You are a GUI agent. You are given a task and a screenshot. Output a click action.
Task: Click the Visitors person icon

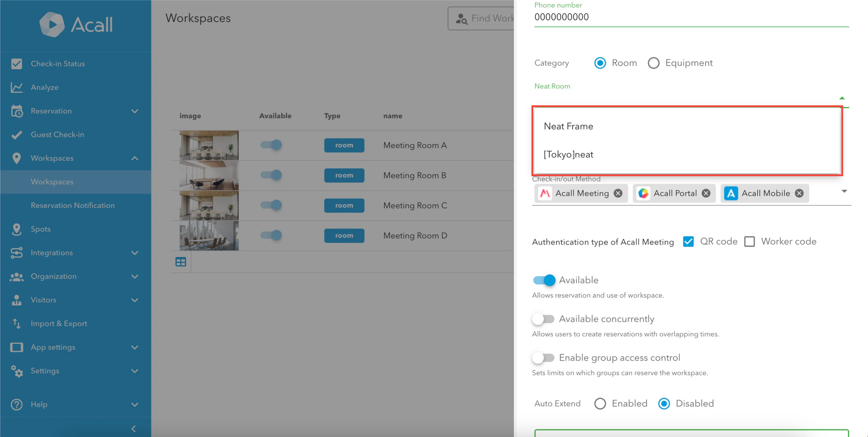click(x=17, y=300)
